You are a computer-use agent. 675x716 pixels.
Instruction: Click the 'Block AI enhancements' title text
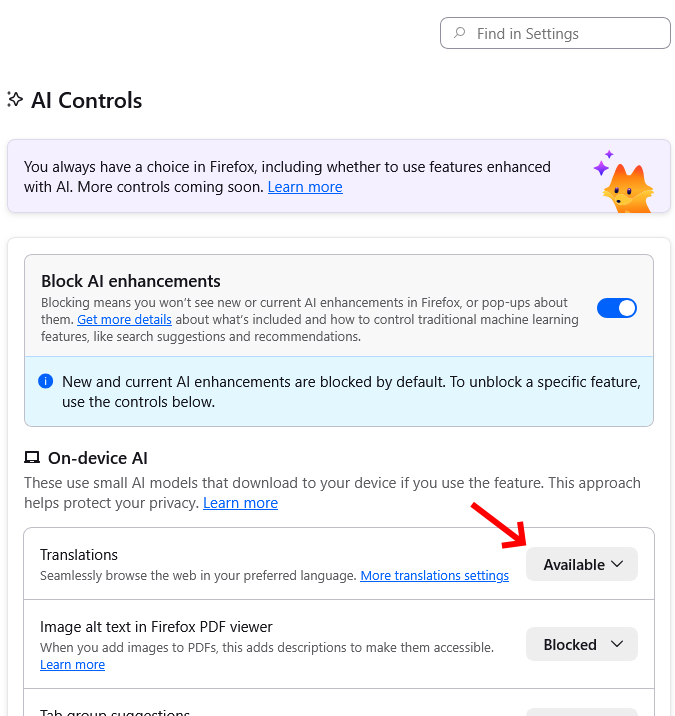(x=131, y=281)
